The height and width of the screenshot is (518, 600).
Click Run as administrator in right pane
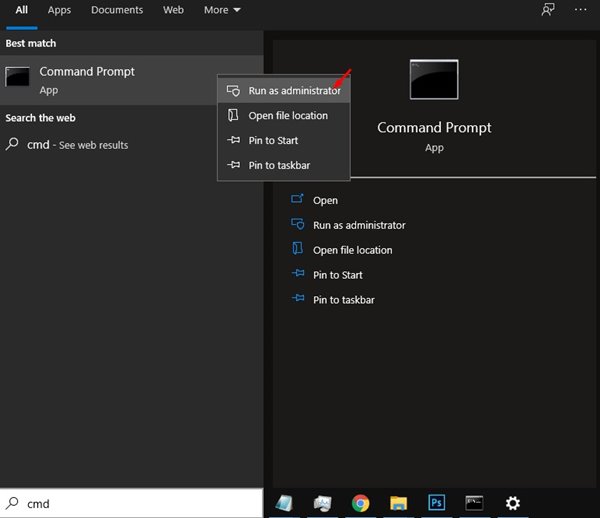[358, 225]
